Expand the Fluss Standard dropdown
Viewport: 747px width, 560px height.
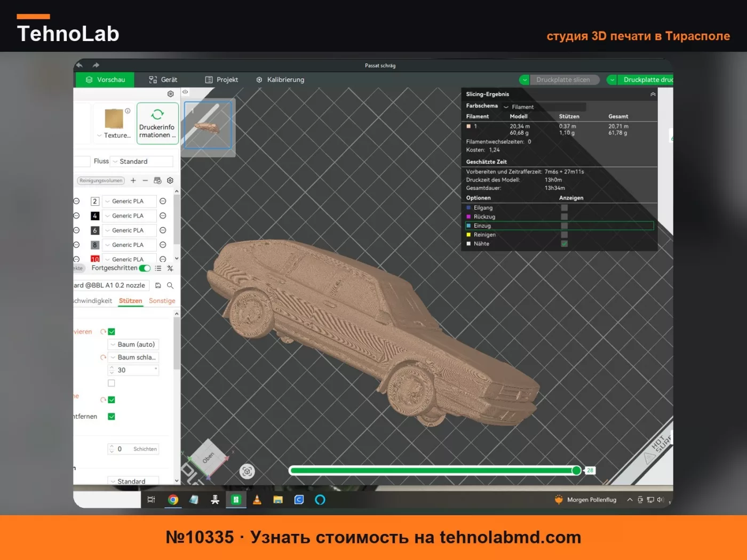142,162
